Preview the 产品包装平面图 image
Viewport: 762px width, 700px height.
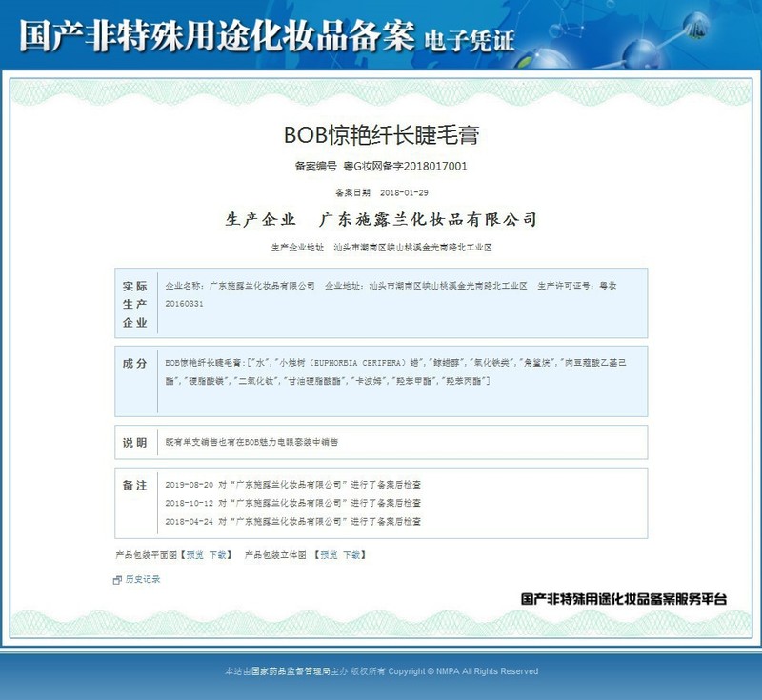point(195,554)
